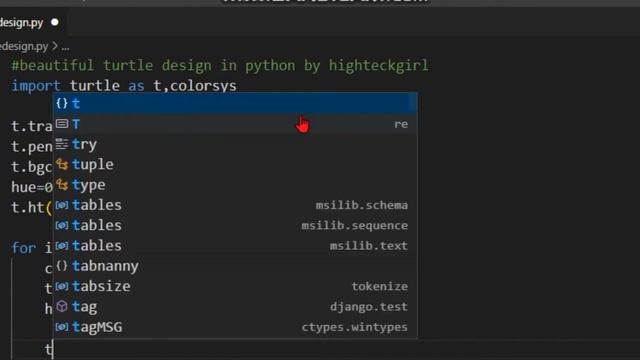
Task: Click the variable icon beside 'tabsize'
Action: tap(62, 286)
